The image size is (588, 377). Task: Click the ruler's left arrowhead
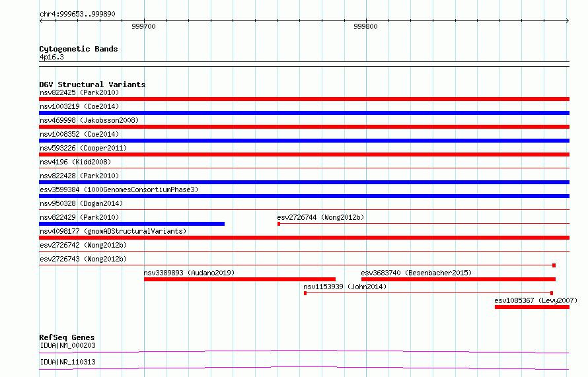pyautogui.click(x=41, y=20)
